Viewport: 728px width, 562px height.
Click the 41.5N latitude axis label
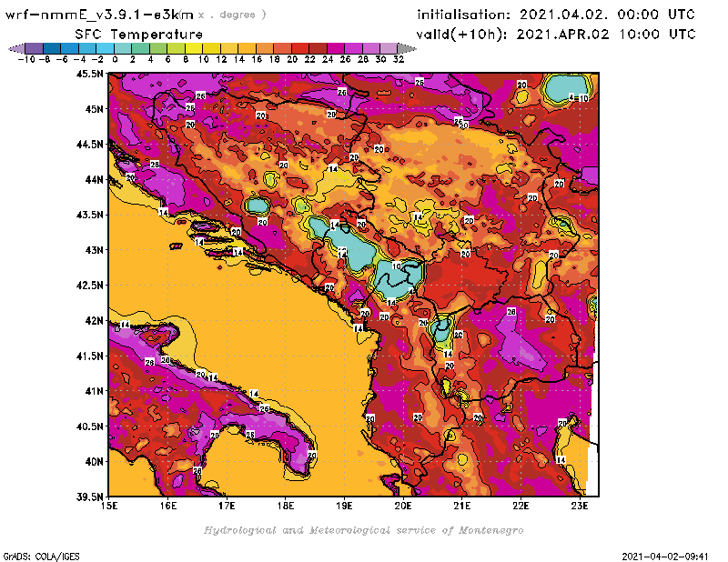point(89,356)
